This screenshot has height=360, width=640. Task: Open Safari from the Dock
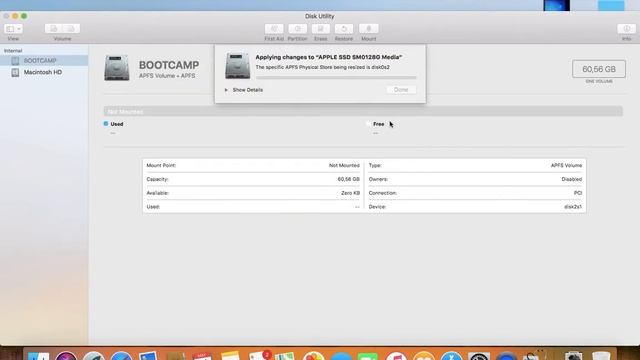click(121, 356)
